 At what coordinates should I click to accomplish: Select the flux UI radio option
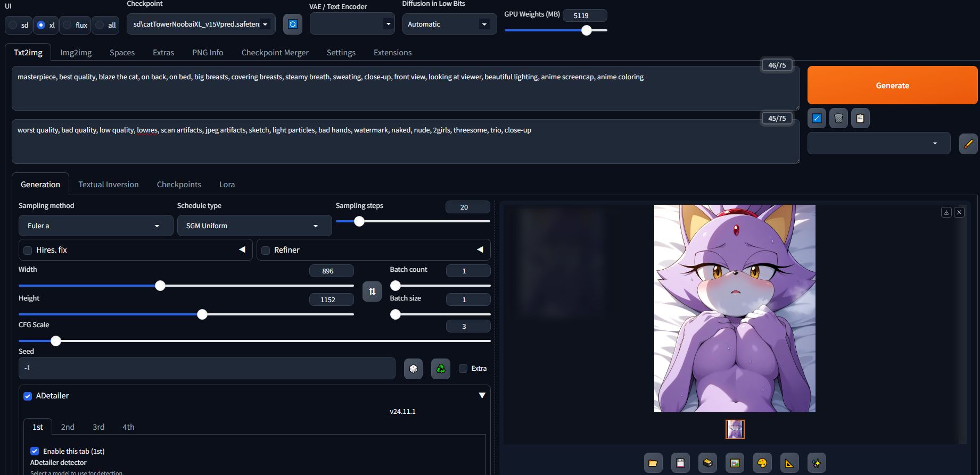click(x=67, y=25)
